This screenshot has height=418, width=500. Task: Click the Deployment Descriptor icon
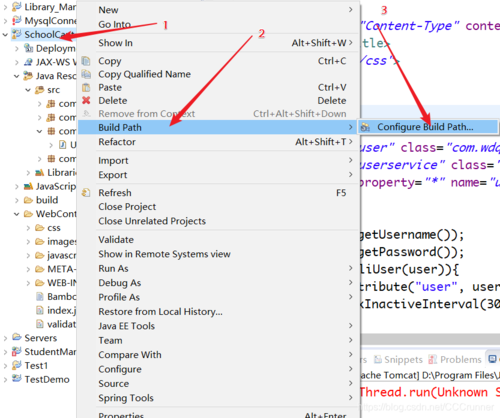tap(28, 48)
